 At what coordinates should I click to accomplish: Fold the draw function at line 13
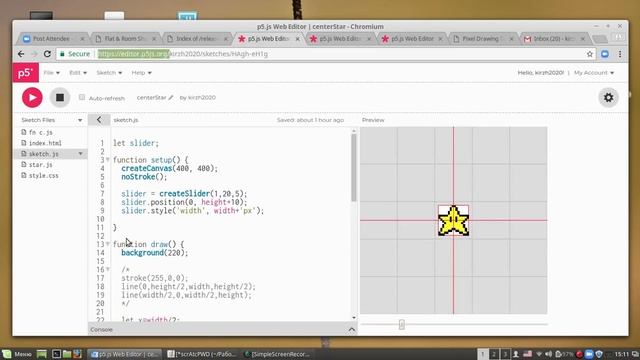(x=108, y=244)
